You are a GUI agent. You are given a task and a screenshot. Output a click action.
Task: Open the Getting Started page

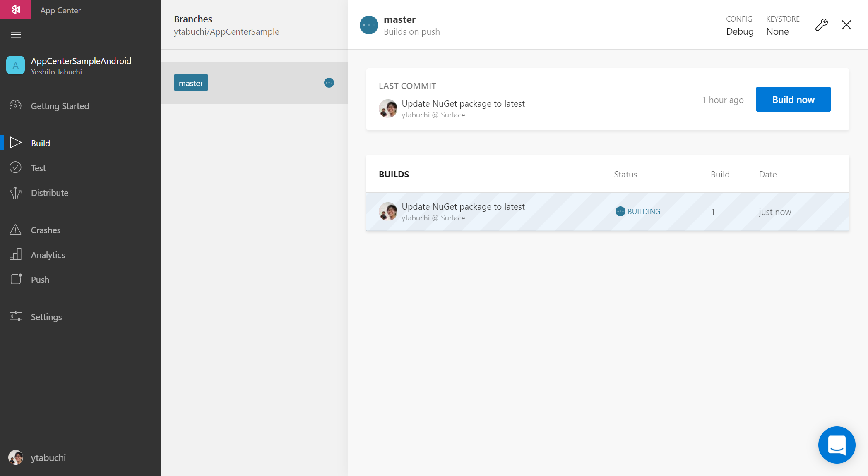60,106
